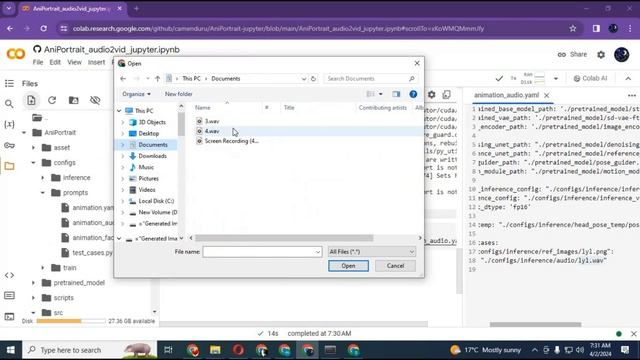Open the Colab AI panel
This screenshot has width=640, height=360.
point(590,78)
